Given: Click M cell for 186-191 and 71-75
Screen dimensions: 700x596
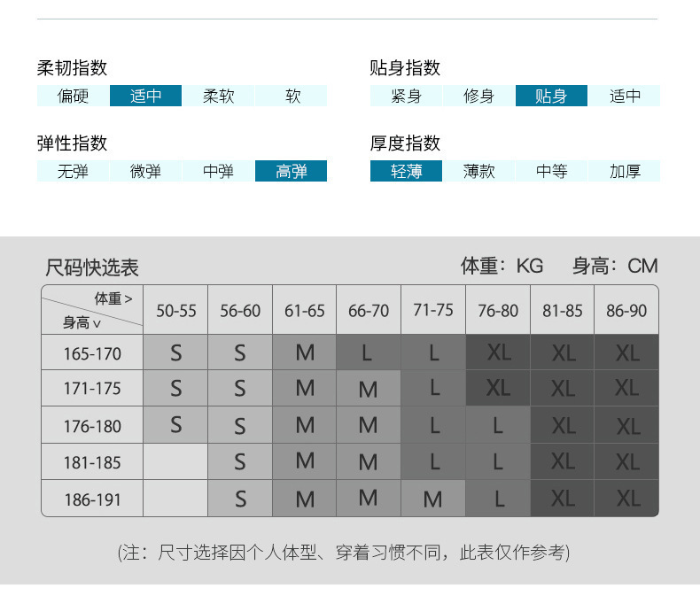Looking at the screenshot, I should pos(432,499).
